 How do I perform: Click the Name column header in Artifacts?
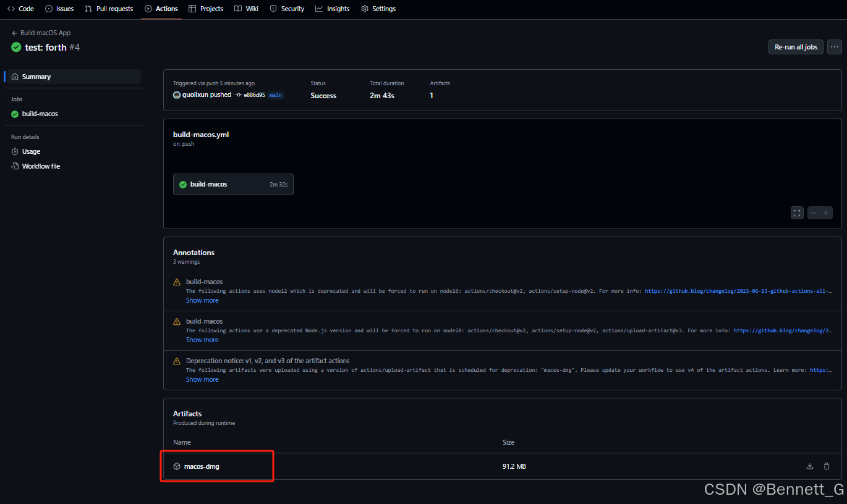pos(182,442)
